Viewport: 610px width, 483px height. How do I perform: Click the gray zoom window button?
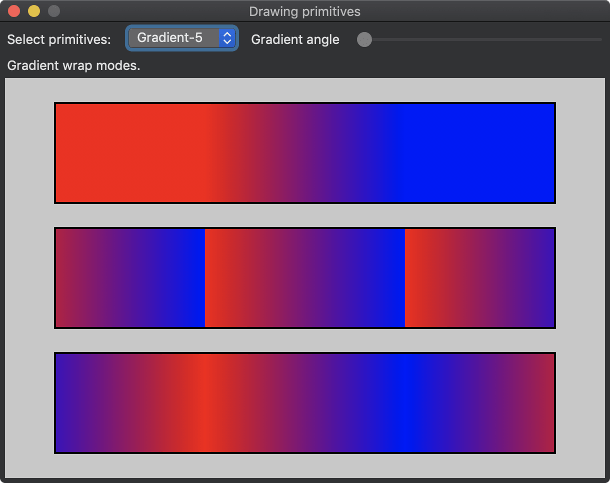[54, 11]
